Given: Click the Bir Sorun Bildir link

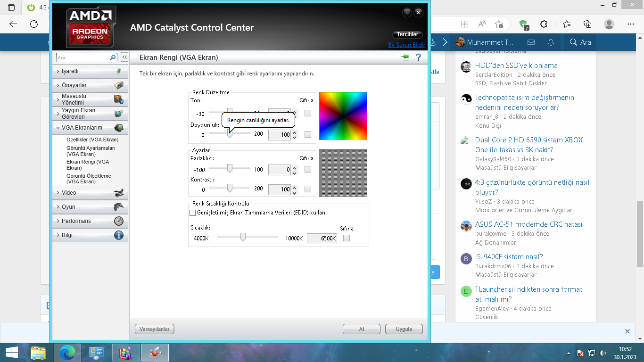Looking at the screenshot, I should pyautogui.click(x=407, y=45).
